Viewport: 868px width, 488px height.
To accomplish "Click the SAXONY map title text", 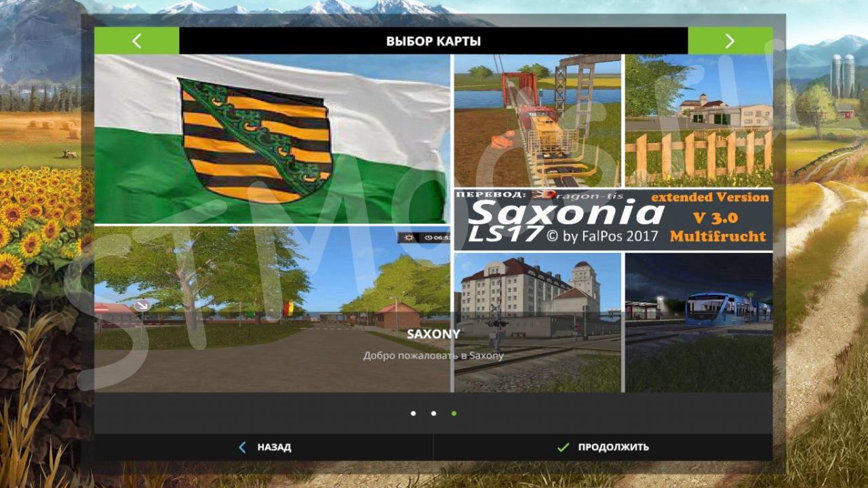I will coord(433,334).
